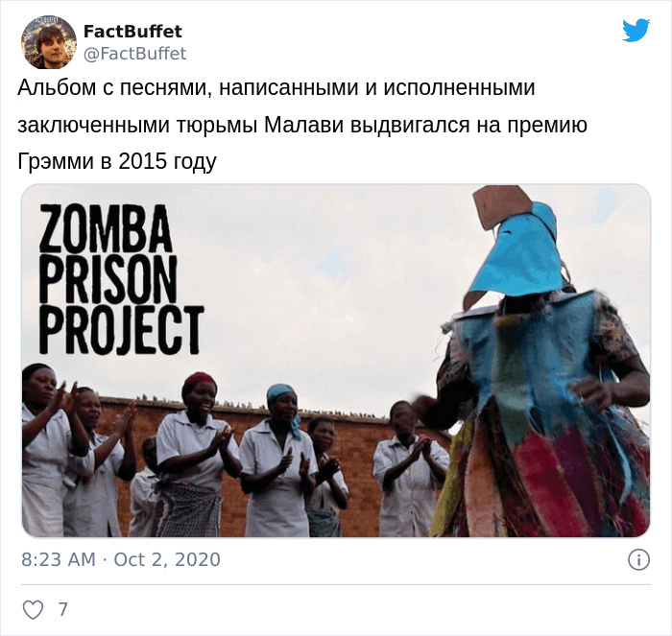The height and width of the screenshot is (636, 672).
Task: Click the tweet line starting 'Альбом с песнями'
Action: tap(276, 88)
